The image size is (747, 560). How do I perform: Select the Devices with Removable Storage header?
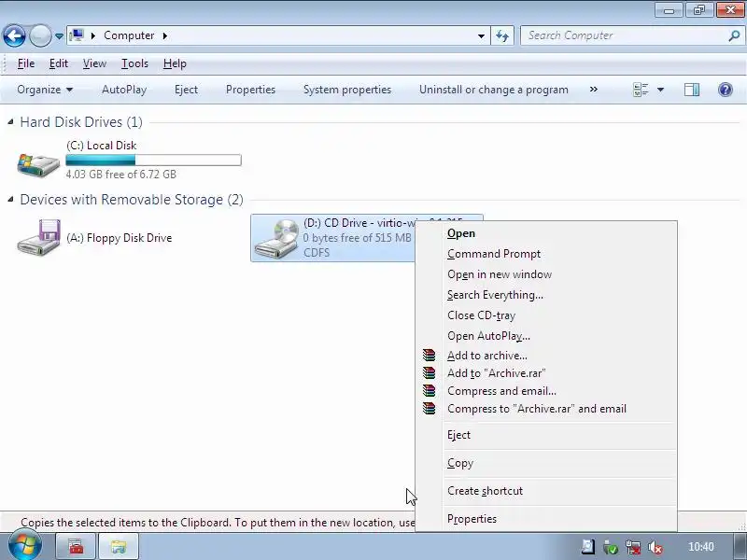(132, 200)
